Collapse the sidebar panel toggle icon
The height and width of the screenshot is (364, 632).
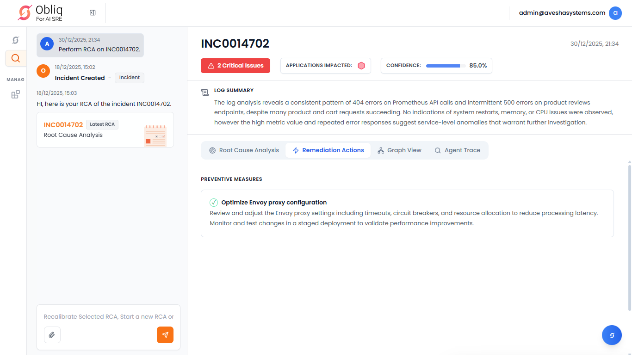pos(93,13)
